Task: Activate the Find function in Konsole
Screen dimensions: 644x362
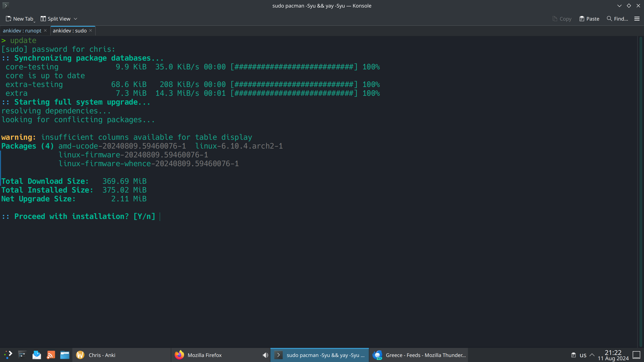Action: click(x=618, y=19)
